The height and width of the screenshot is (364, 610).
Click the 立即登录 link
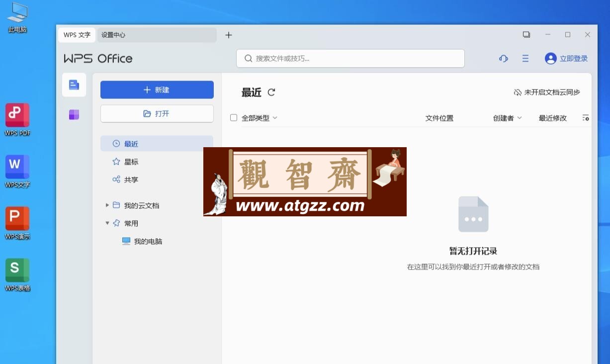coord(574,59)
